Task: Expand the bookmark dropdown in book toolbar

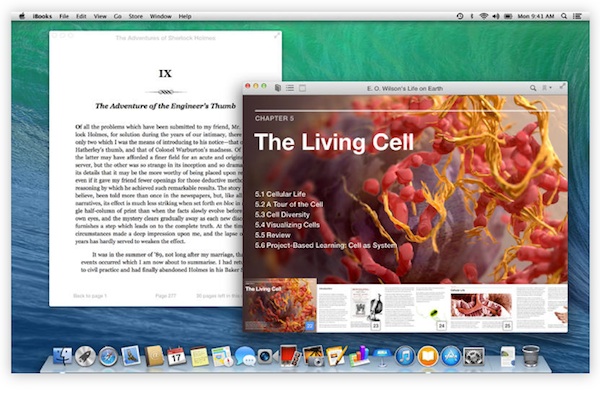Action: point(546,88)
